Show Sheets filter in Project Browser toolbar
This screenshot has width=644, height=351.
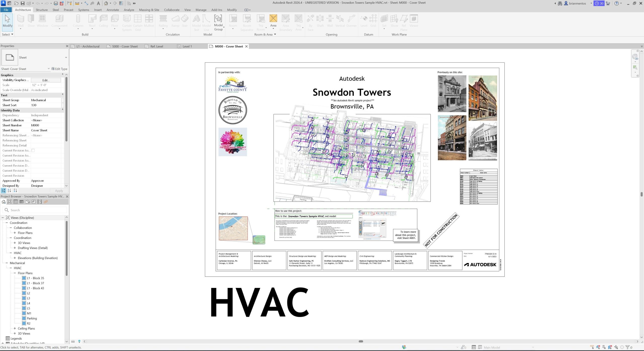click(28, 202)
